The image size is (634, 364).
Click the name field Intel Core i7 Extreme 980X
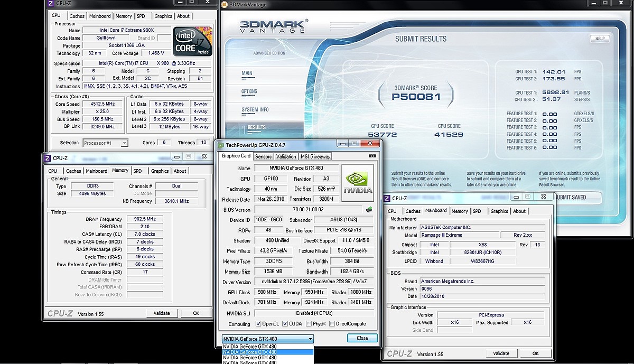coord(126,31)
